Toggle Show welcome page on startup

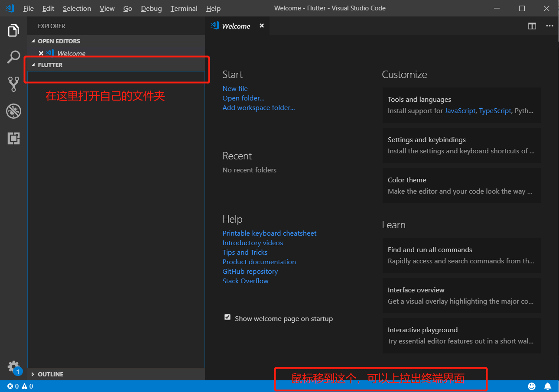[227, 317]
